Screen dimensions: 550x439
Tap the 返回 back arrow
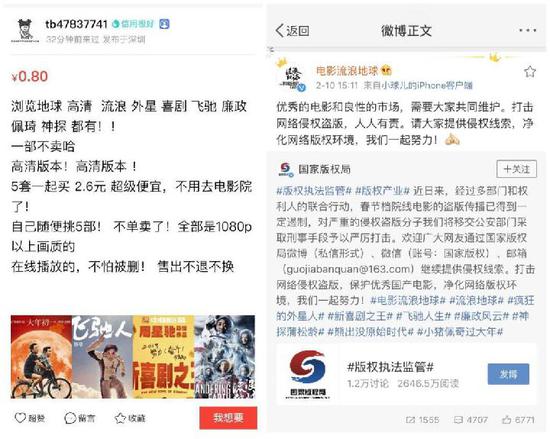click(292, 31)
